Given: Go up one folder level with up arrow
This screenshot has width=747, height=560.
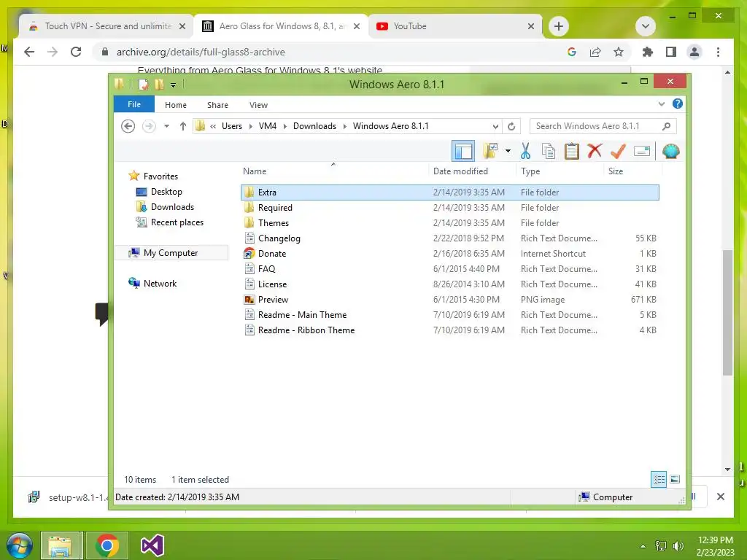Looking at the screenshot, I should (x=182, y=126).
